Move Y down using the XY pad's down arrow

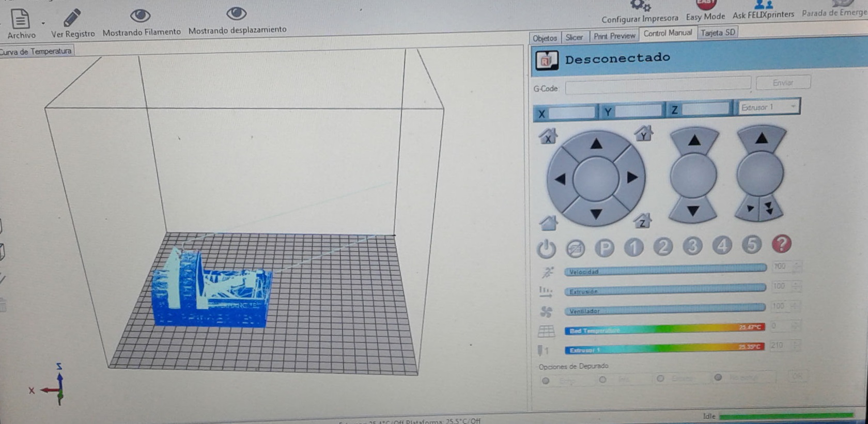596,213
